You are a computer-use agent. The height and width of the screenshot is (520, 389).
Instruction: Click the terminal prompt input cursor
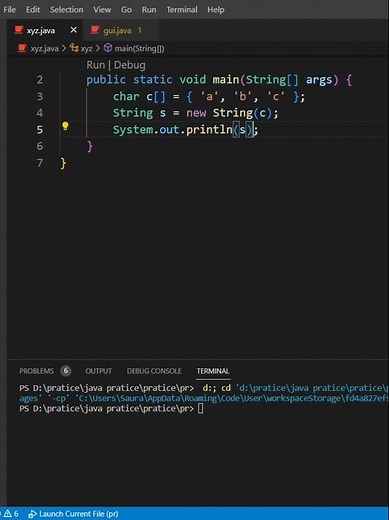200,408
